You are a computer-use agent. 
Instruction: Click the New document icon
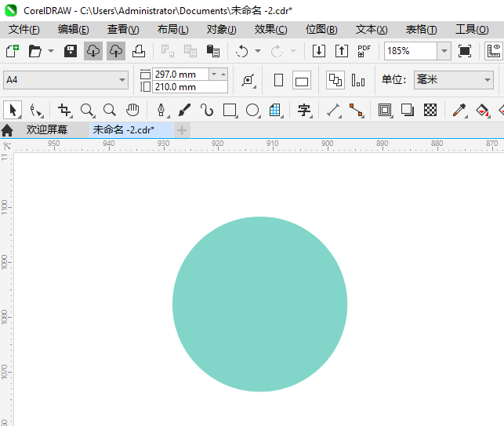[13, 51]
